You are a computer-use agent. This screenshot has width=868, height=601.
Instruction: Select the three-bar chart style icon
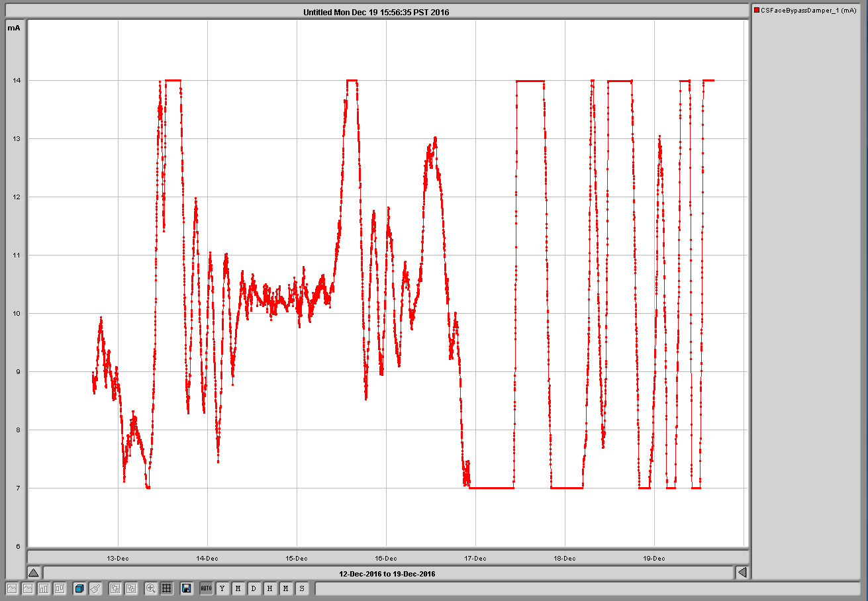point(44,588)
